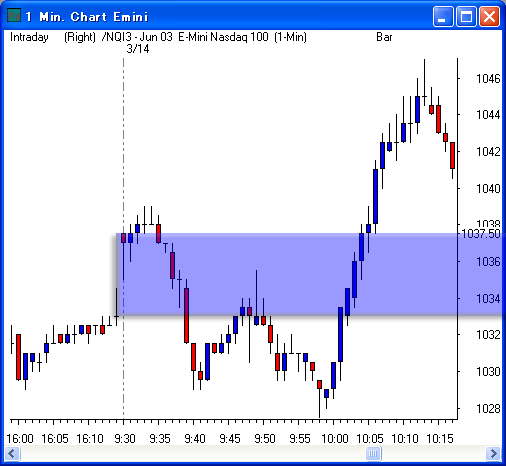Click the 'E-Mini Nasdaq 100' header text
The height and width of the screenshot is (466, 506).
click(223, 37)
